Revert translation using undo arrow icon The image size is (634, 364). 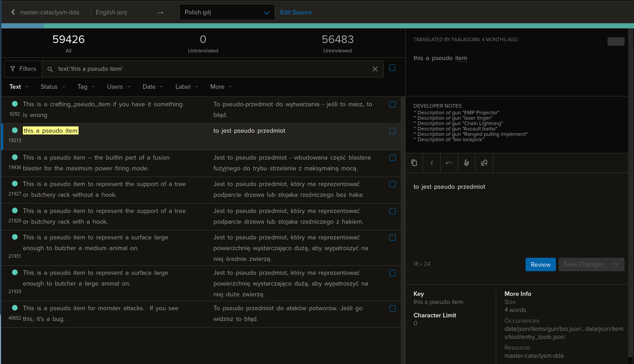click(449, 163)
